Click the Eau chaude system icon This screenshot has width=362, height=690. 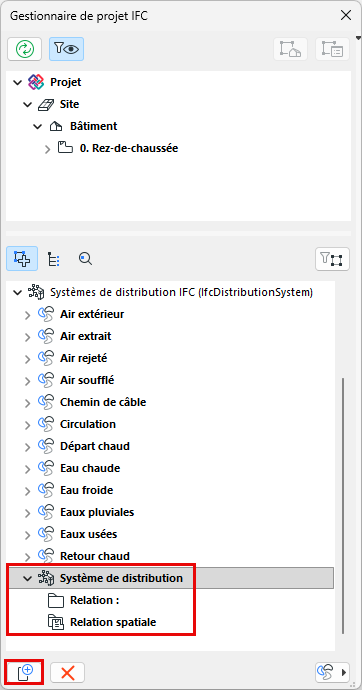pyautogui.click(x=46, y=468)
